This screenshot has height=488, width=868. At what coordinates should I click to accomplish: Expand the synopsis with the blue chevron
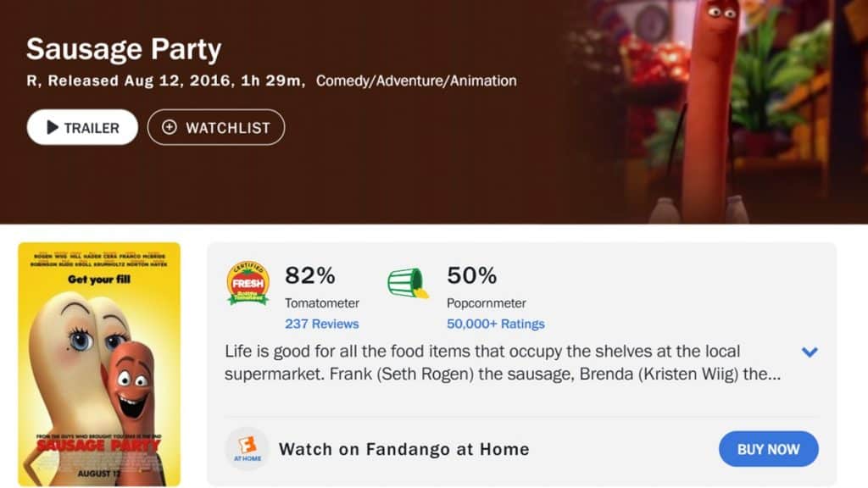pos(810,352)
